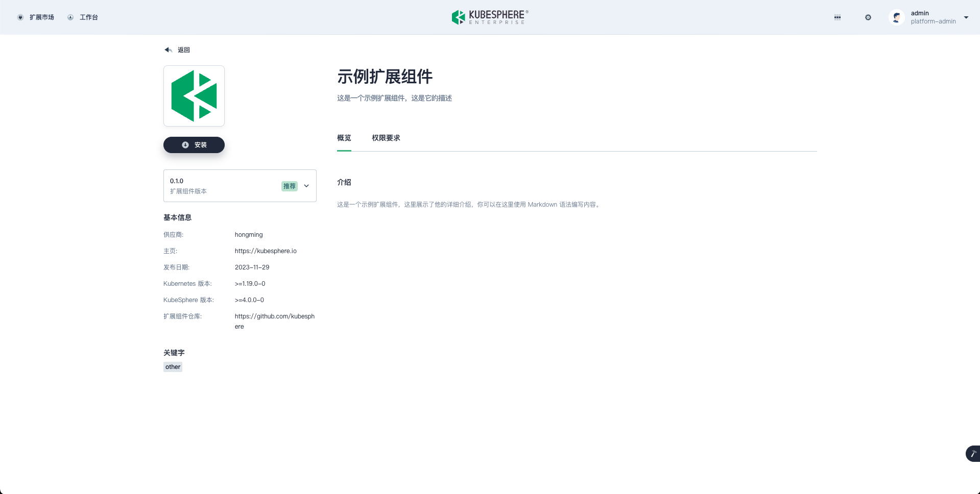Click the 'other' keyword tag

(x=173, y=366)
